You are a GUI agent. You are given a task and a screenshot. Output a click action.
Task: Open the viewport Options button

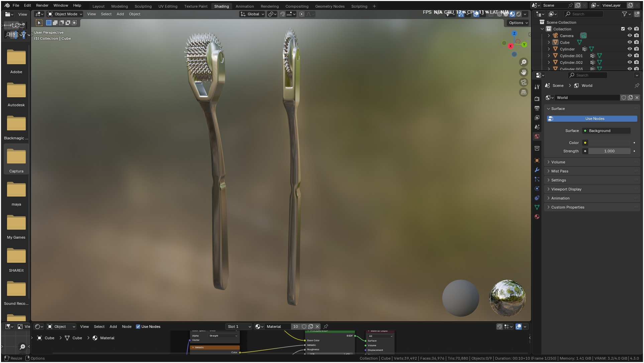tap(518, 23)
